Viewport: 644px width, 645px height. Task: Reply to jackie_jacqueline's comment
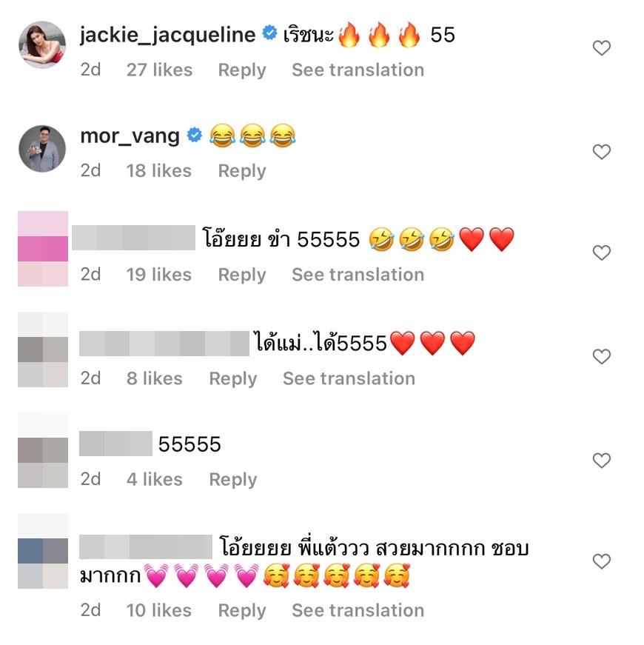click(242, 70)
